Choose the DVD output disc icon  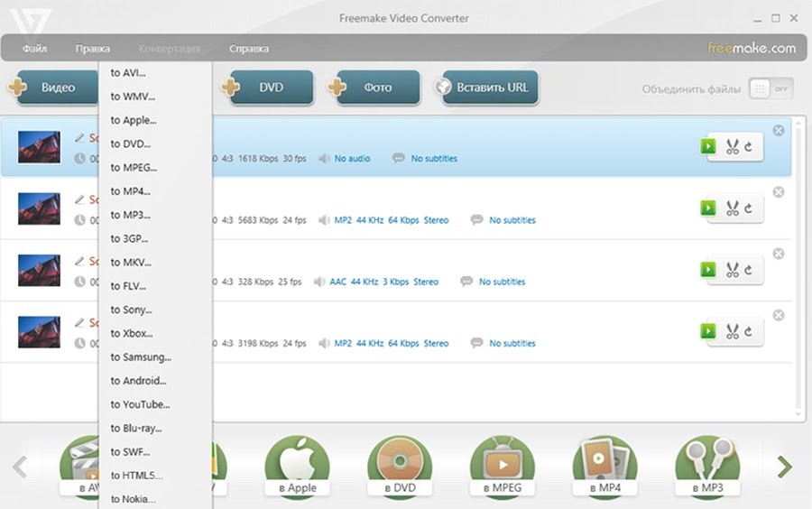tap(400, 467)
